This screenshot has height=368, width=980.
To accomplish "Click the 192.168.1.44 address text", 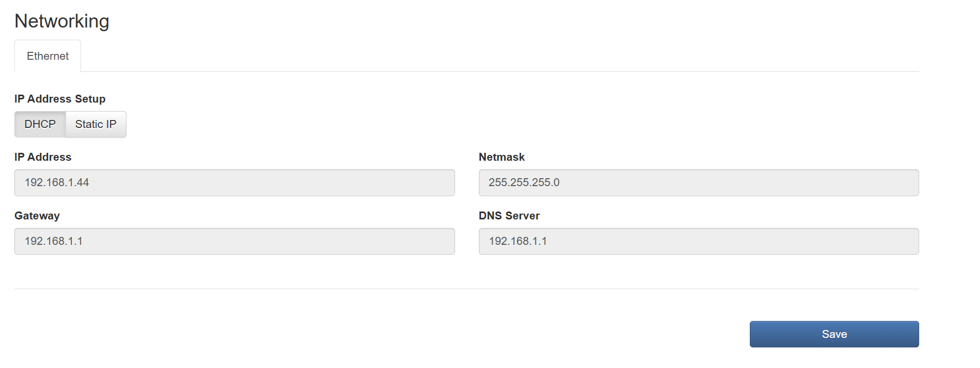I will (x=57, y=182).
